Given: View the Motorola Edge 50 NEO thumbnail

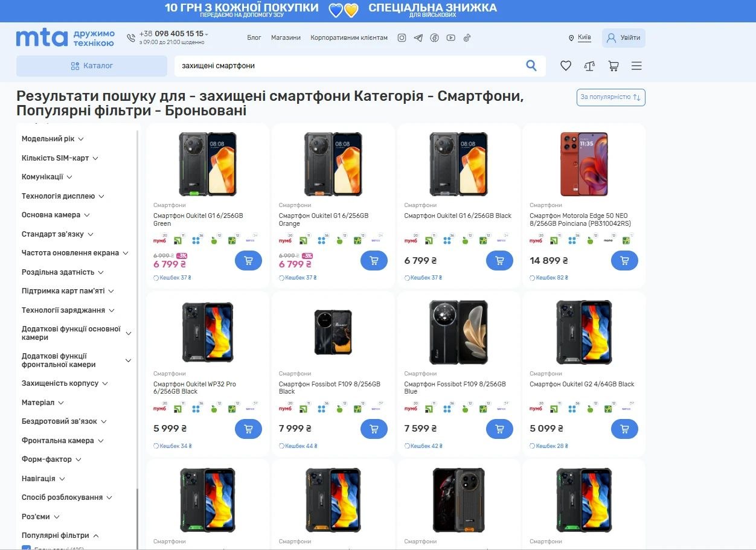Looking at the screenshot, I should coord(584,164).
